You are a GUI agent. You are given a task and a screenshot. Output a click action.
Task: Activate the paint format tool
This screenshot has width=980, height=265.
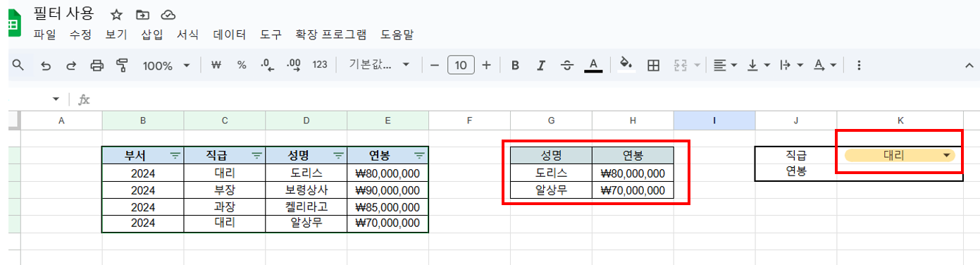tap(123, 66)
